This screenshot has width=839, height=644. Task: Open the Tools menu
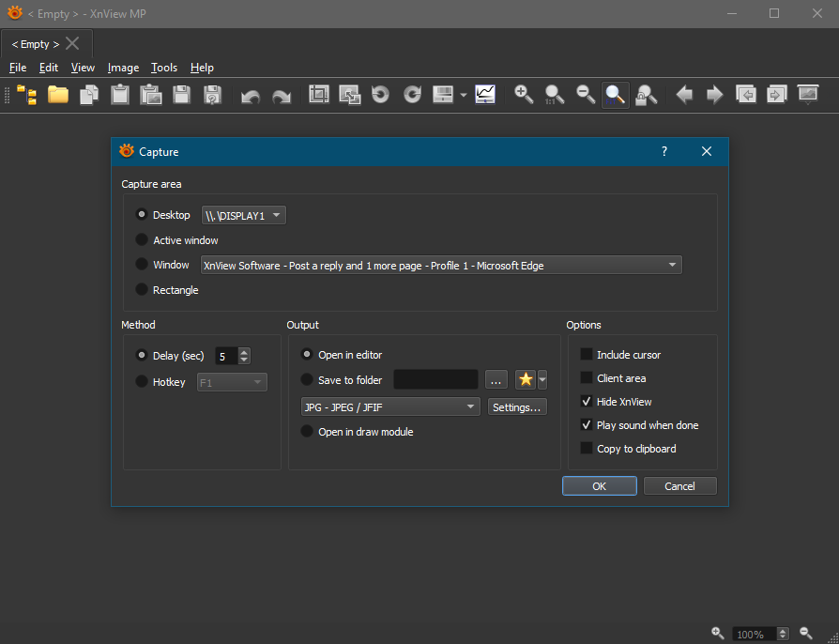point(164,68)
